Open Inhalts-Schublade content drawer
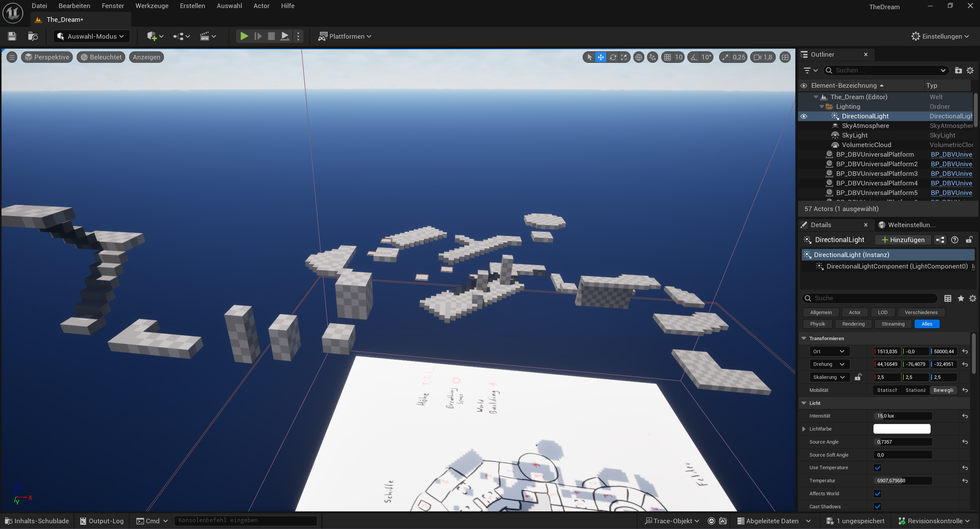The width and height of the screenshot is (980, 529). coord(37,521)
